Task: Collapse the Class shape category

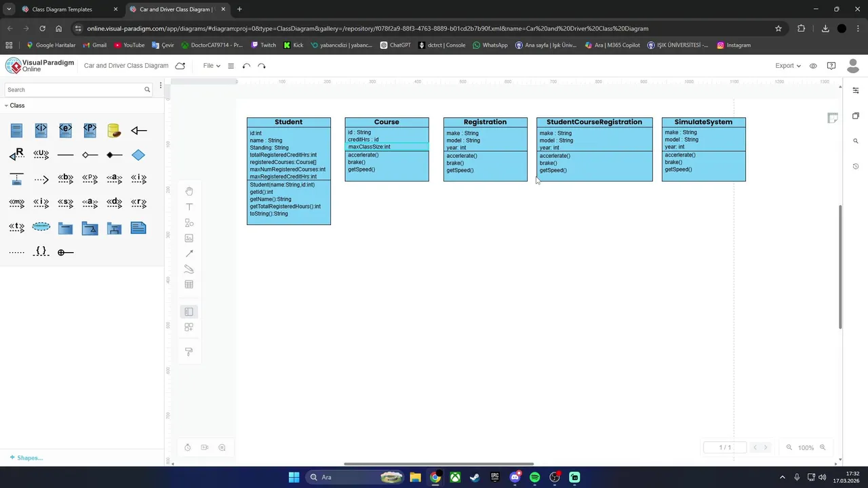Action: pyautogui.click(x=14, y=106)
